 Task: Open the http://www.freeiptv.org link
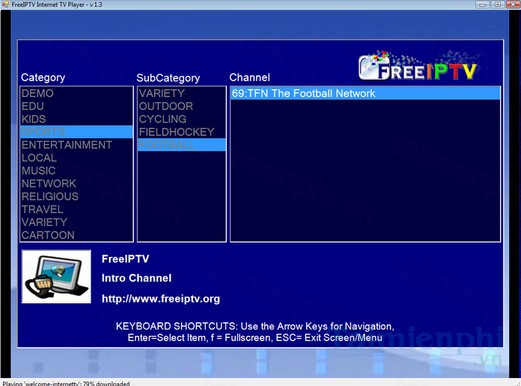point(161,299)
